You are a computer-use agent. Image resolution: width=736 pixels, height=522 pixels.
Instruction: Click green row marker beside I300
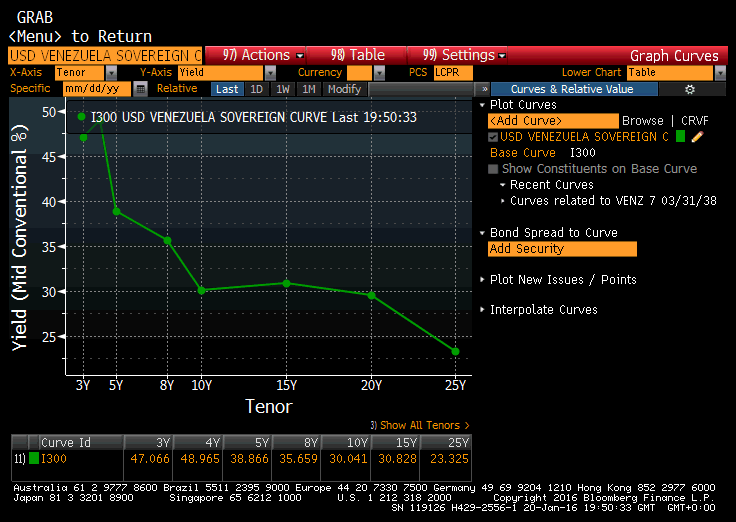pyautogui.click(x=34, y=458)
